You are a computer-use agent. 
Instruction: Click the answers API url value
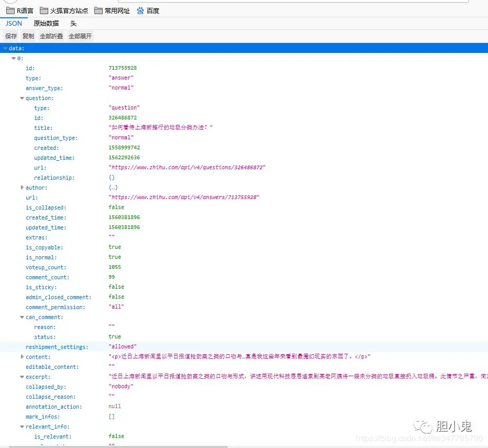click(184, 197)
